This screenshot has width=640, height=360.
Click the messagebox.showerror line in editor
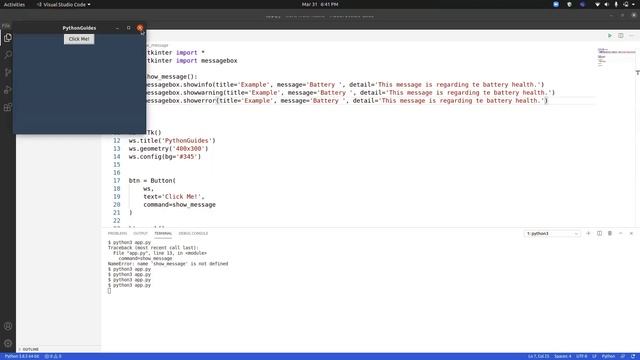click(x=346, y=101)
